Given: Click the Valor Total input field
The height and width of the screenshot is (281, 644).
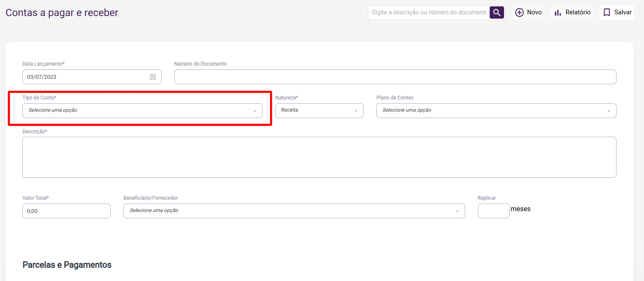Looking at the screenshot, I should 66,211.
